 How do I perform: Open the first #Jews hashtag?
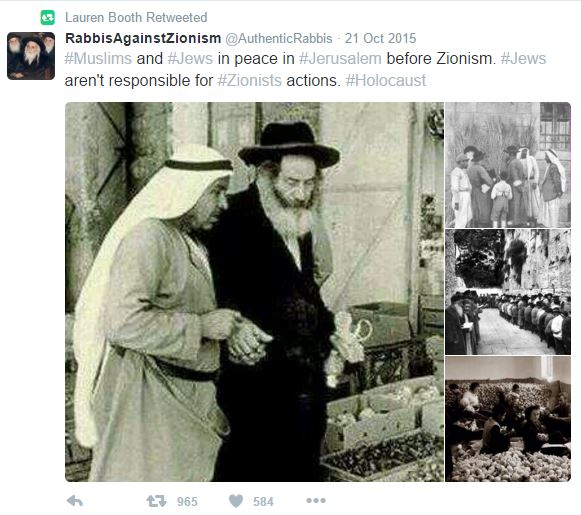(190, 59)
